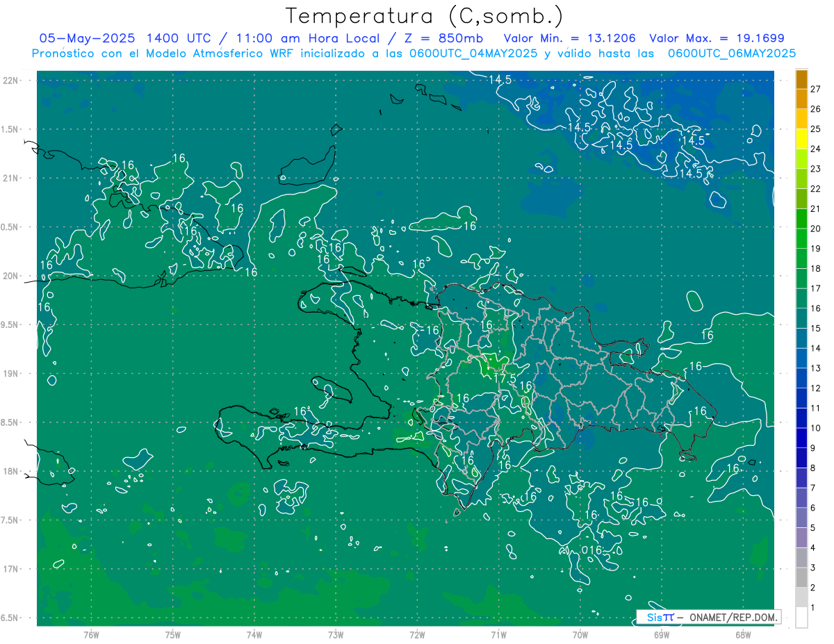Click the 'Temperatura (C,somb.)' chart title
The height and width of the screenshot is (644, 834).
tap(425, 17)
